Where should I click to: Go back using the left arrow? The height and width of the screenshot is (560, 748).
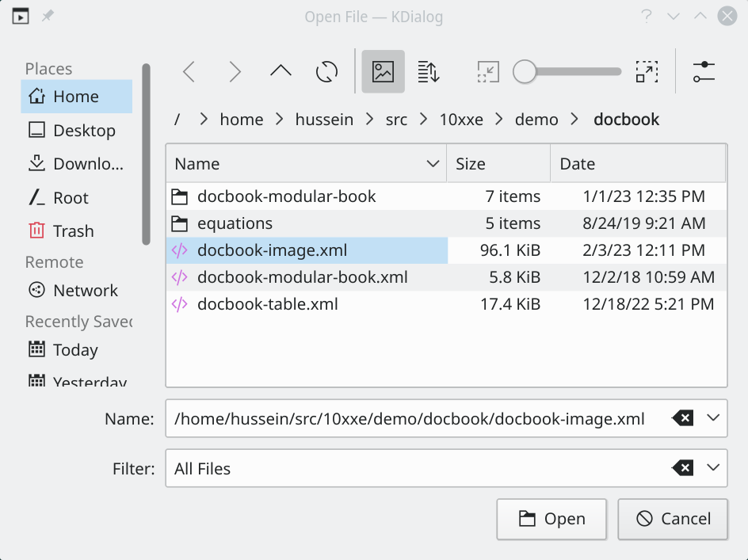189,72
